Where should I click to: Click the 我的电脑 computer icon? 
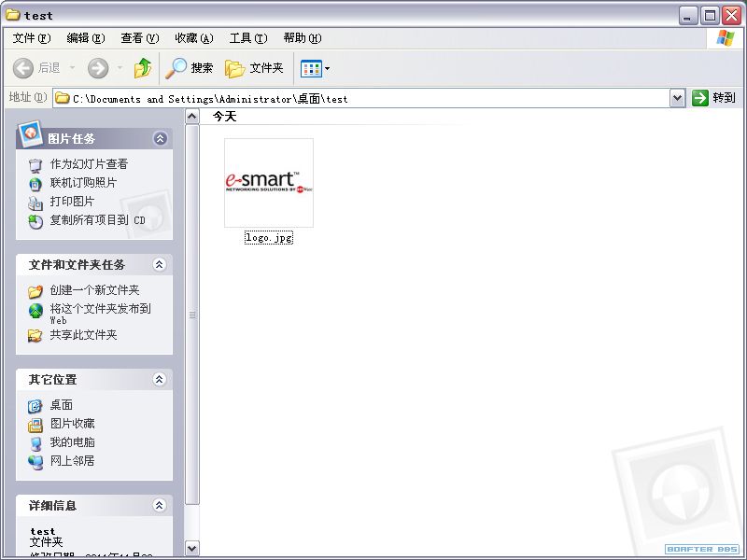[35, 443]
